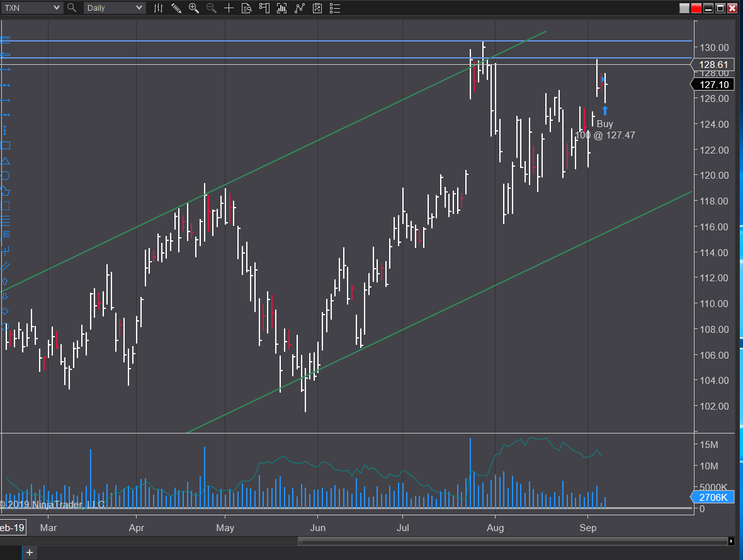Open the Data Series dialog

click(x=282, y=8)
